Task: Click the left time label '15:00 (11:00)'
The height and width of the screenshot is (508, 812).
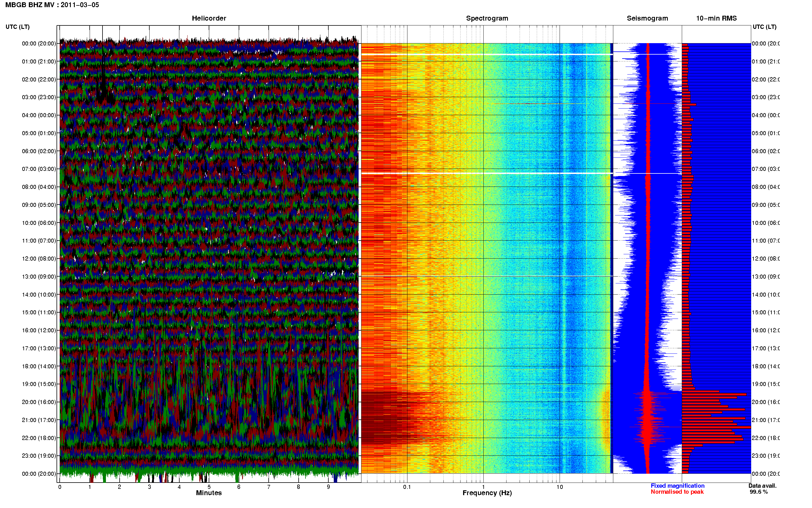Action: point(39,312)
